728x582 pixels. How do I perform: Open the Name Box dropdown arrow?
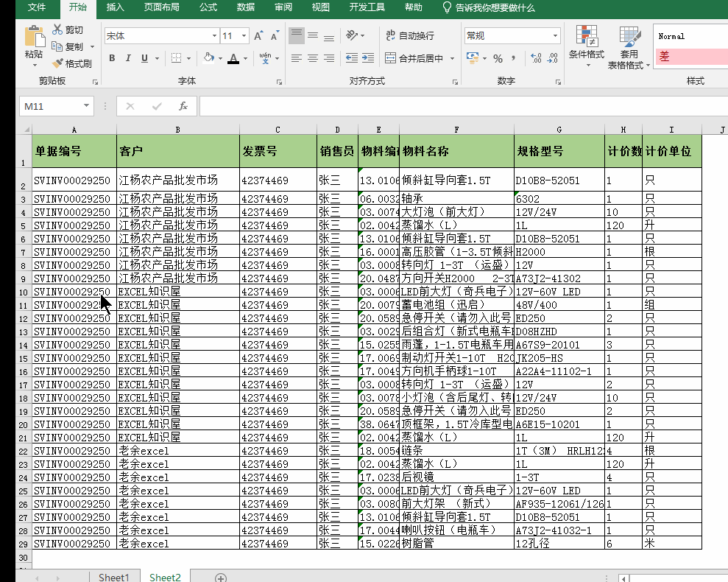86,106
